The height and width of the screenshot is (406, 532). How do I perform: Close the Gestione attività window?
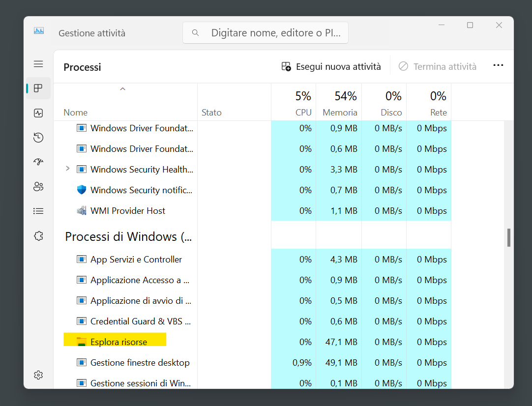click(499, 25)
